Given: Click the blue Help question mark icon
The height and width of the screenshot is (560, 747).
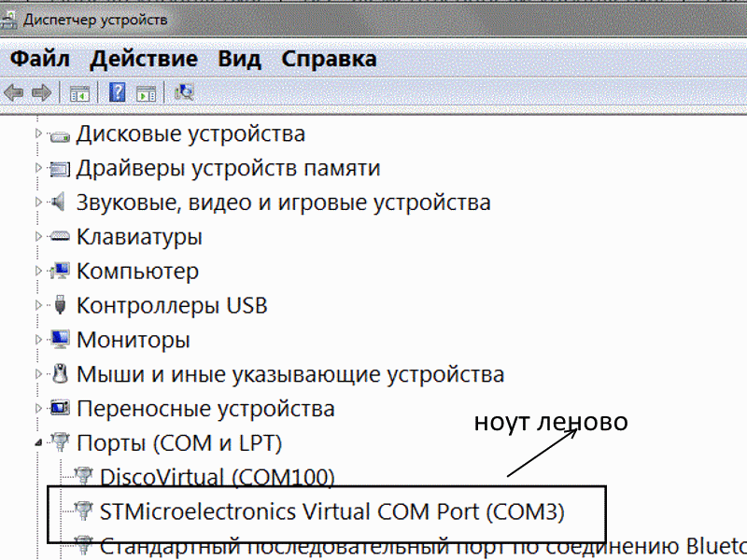Looking at the screenshot, I should pyautogui.click(x=118, y=92).
